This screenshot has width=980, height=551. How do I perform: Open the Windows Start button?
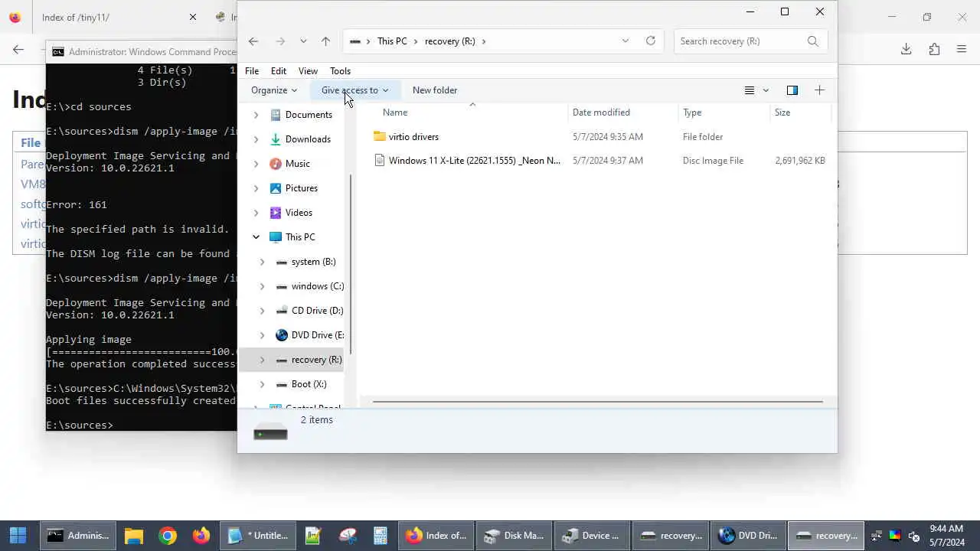coord(18,536)
